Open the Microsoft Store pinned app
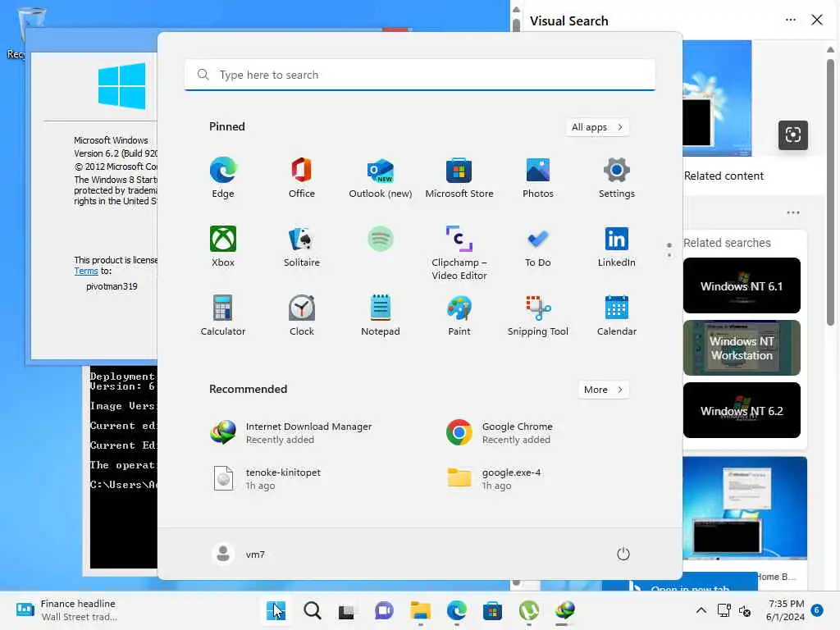 coord(459,178)
